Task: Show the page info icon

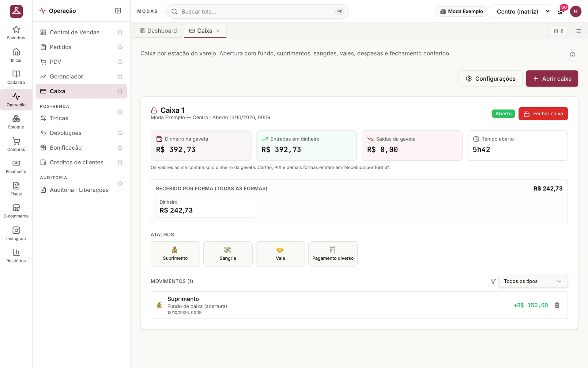Action: click(572, 55)
